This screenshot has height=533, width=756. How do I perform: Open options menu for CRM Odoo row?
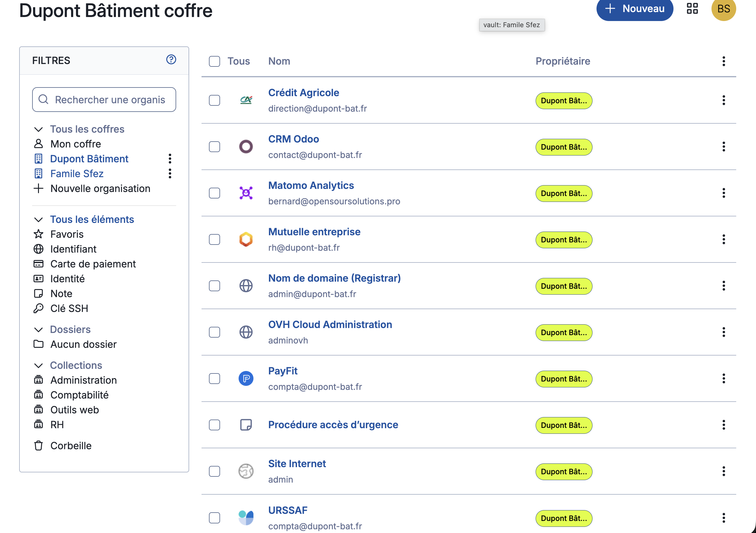tap(724, 147)
